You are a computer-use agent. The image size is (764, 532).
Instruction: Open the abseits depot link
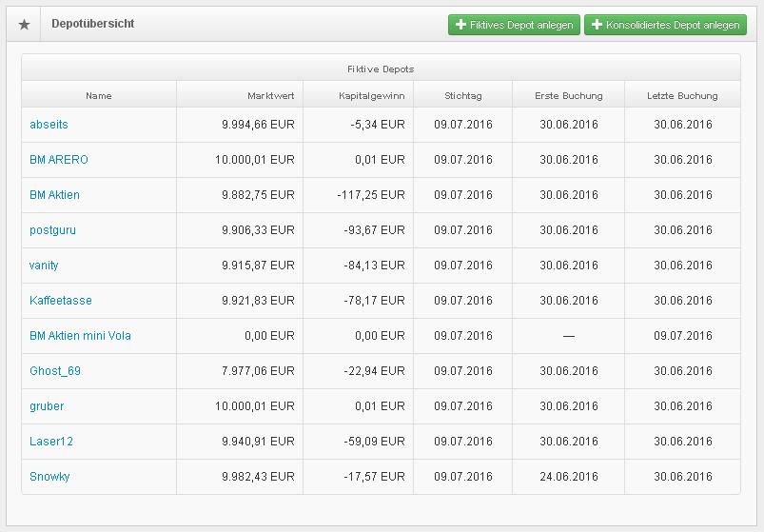49,125
